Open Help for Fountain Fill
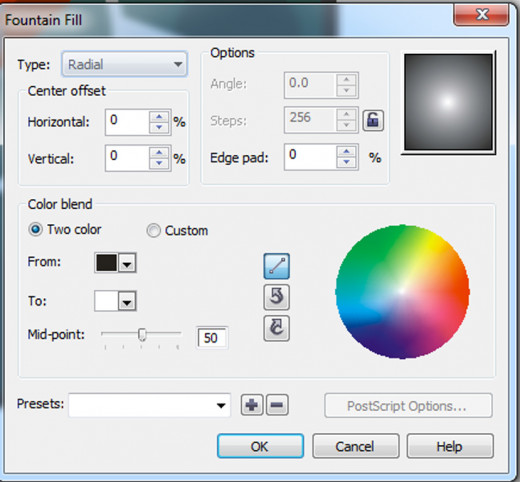The height and width of the screenshot is (482, 520). [x=450, y=446]
